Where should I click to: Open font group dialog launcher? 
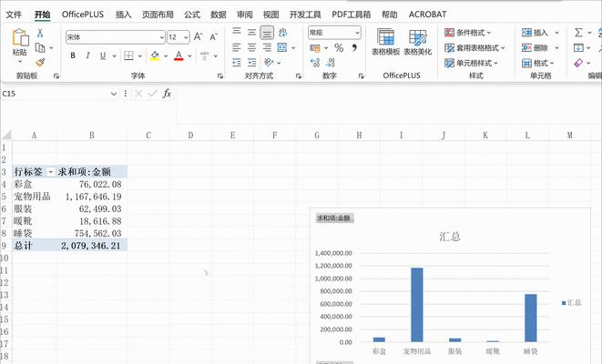coord(220,76)
